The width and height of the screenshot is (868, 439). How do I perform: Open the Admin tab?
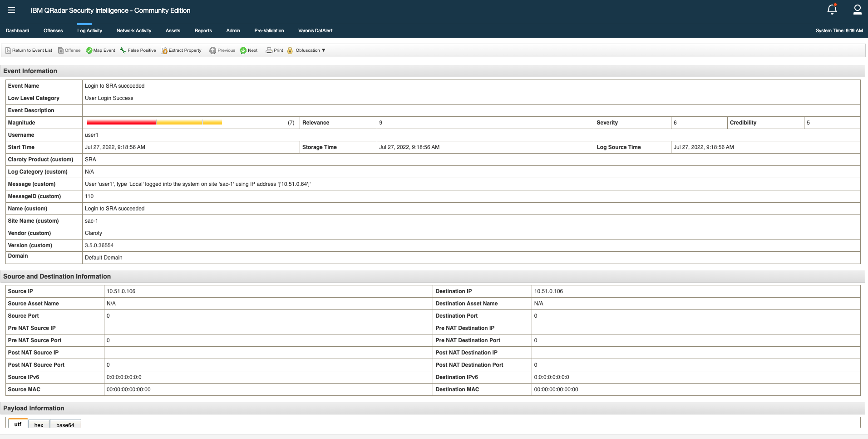233,30
